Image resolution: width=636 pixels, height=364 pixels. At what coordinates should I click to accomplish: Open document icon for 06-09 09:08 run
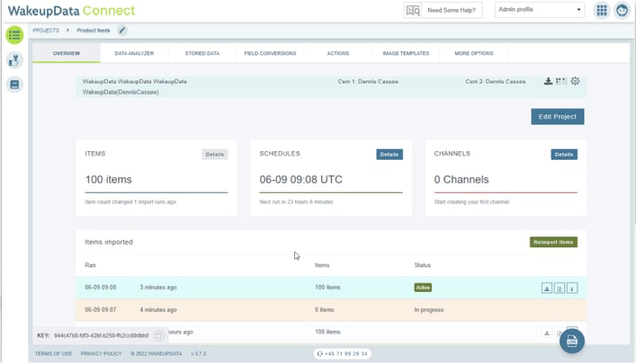pyautogui.click(x=560, y=289)
